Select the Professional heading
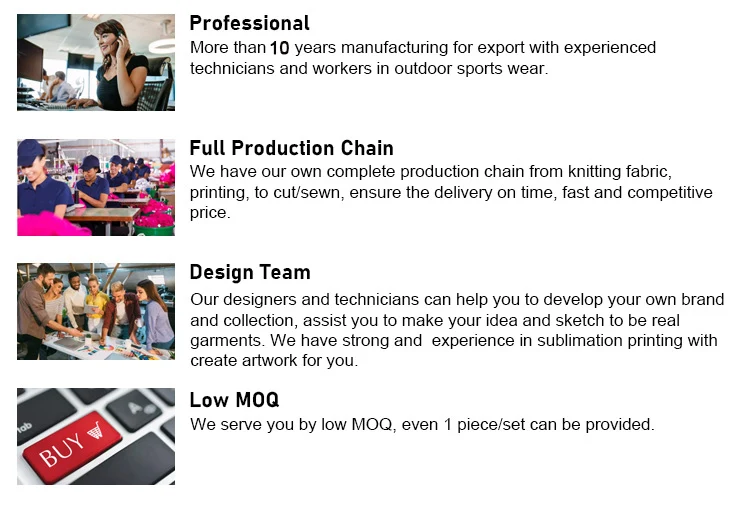The height and width of the screenshot is (510, 750). 249,23
